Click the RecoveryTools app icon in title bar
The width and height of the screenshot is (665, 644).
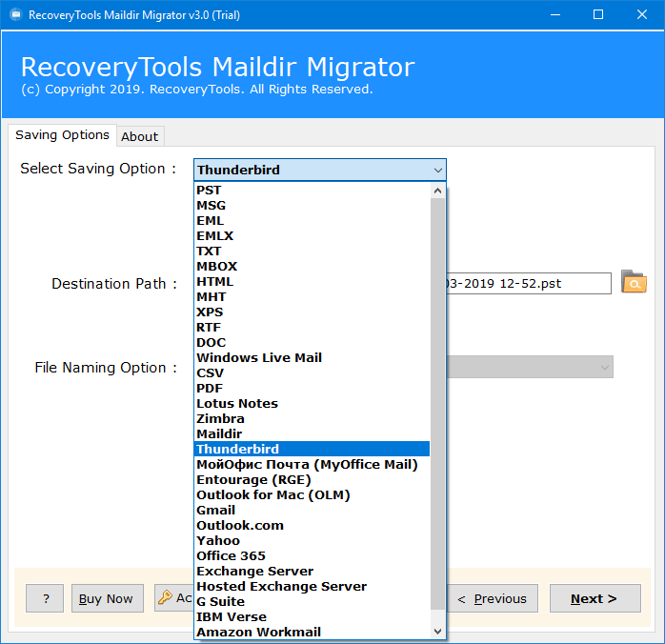(x=16, y=15)
